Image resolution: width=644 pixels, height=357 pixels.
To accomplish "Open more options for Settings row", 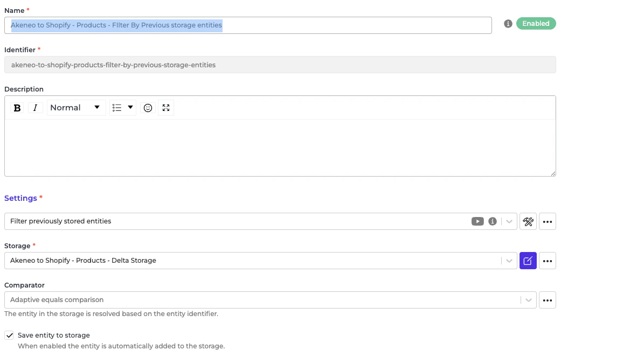I will [547, 222].
